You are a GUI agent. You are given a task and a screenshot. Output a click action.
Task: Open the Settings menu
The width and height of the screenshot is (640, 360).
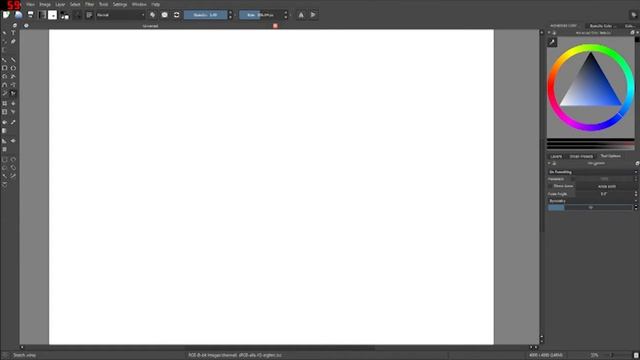(x=120, y=4)
